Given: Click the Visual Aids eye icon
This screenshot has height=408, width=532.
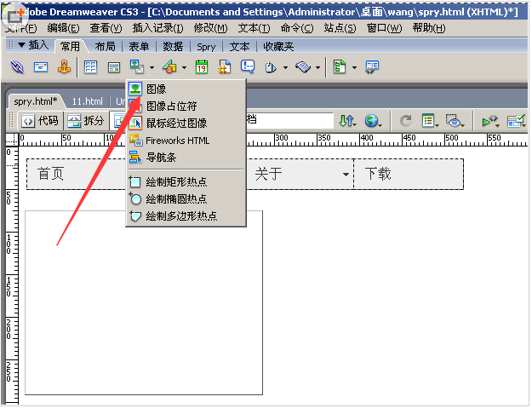Looking at the screenshot, I should (455, 120).
